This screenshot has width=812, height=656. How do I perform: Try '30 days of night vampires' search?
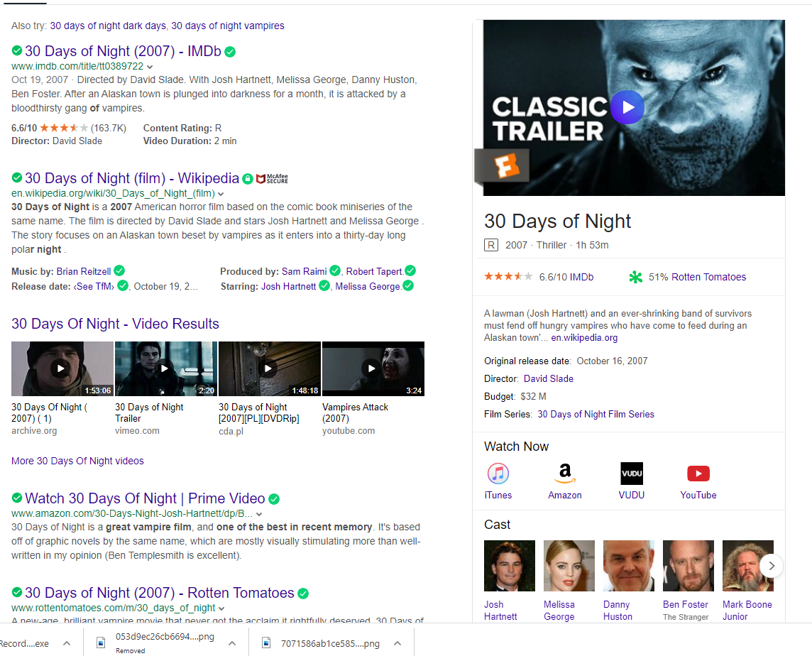pyautogui.click(x=228, y=26)
